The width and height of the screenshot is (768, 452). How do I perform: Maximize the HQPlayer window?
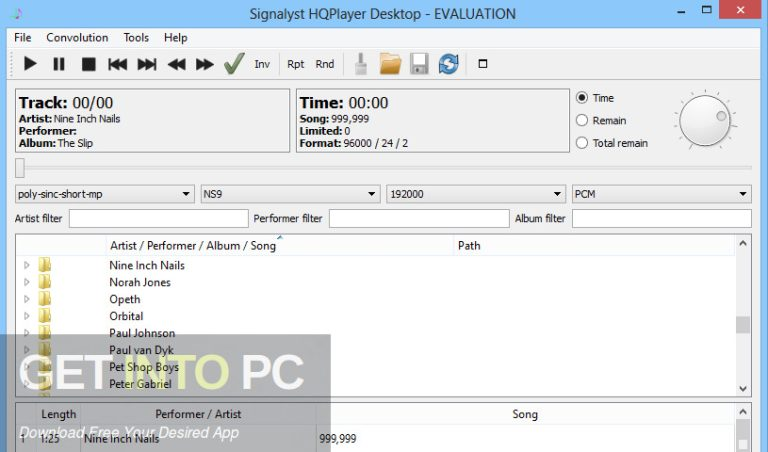(x=706, y=10)
